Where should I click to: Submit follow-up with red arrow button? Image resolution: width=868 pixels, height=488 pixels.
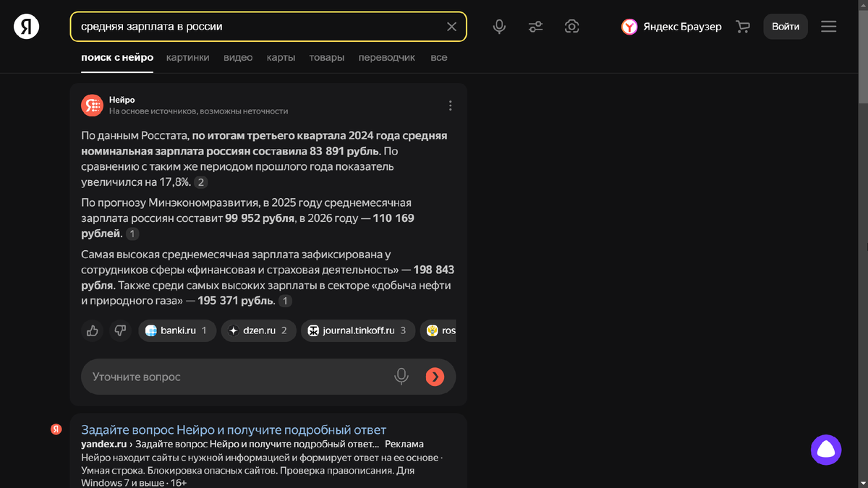pos(435,377)
